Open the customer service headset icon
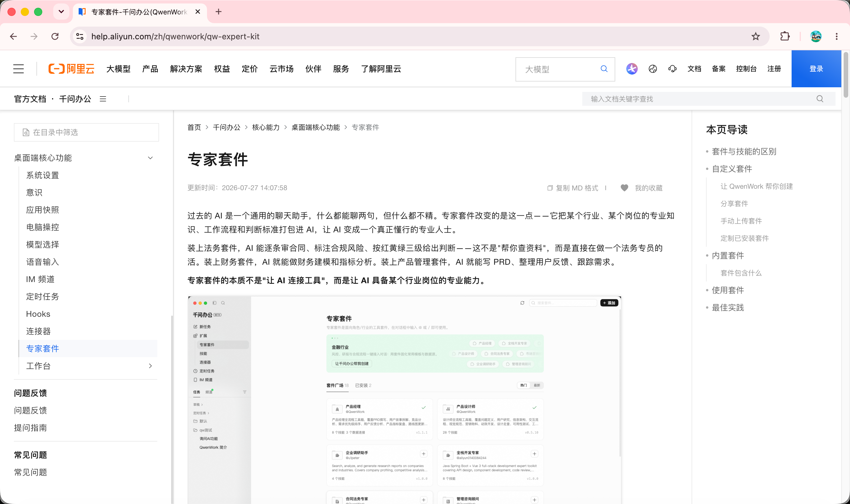Image resolution: width=850 pixels, height=504 pixels. [672, 69]
